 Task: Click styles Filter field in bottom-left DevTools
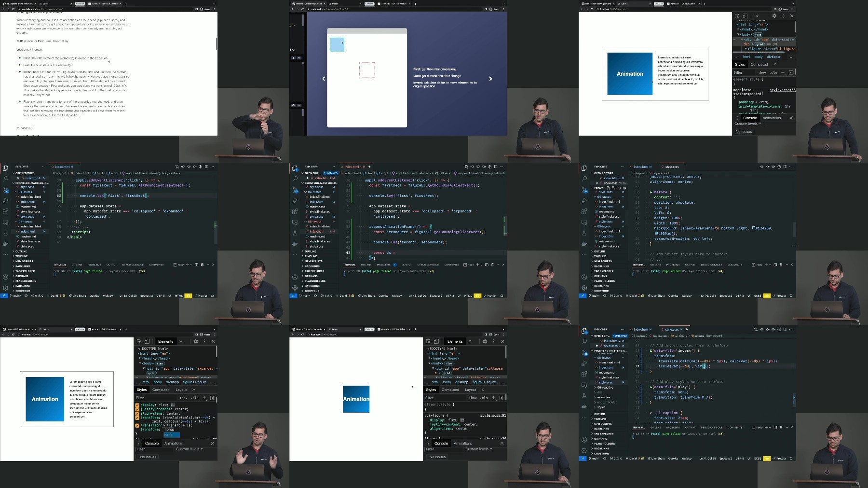(x=156, y=398)
